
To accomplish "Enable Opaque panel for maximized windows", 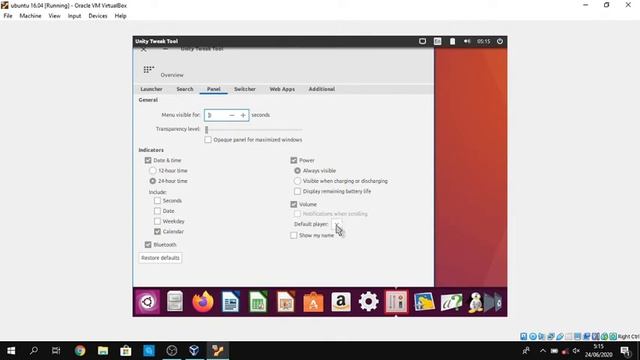I will 208,140.
